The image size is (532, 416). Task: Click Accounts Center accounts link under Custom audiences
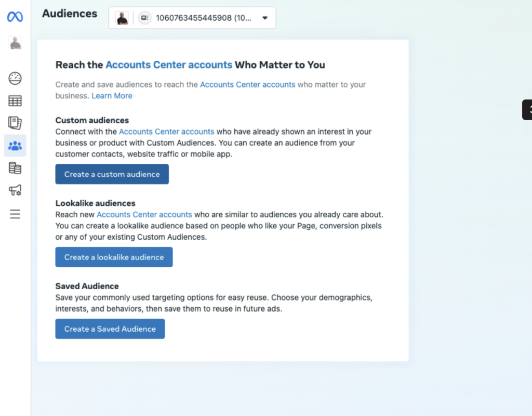167,132
